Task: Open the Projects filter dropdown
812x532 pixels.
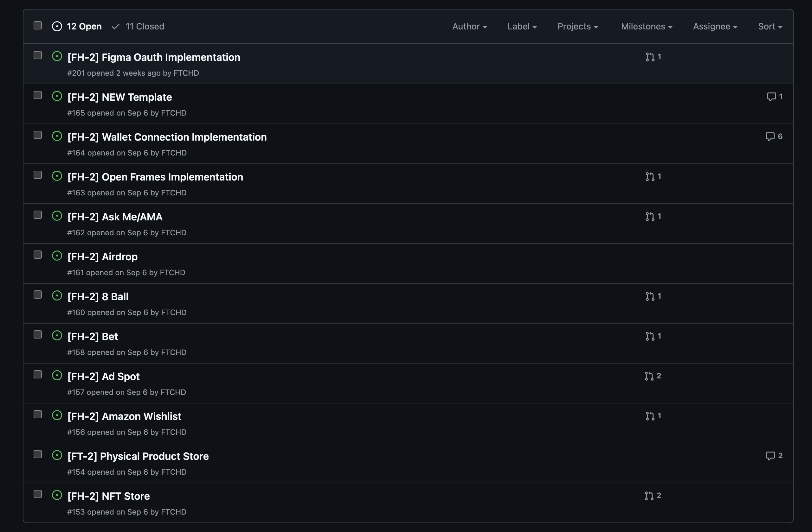Action: click(577, 26)
